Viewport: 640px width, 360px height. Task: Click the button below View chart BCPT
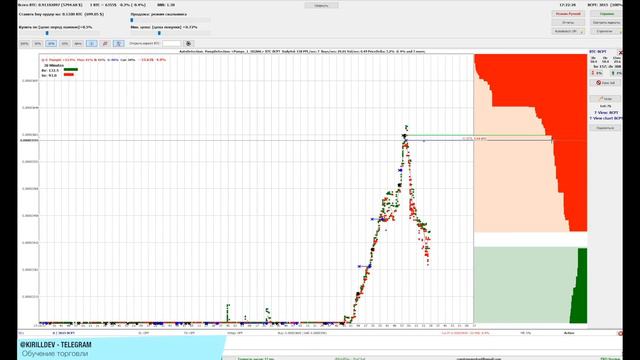point(605,128)
